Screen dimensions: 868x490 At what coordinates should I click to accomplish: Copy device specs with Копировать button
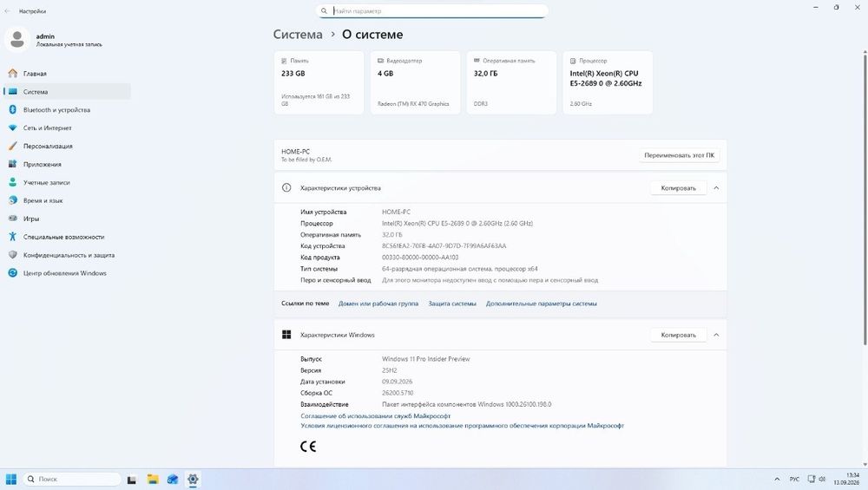tap(678, 188)
